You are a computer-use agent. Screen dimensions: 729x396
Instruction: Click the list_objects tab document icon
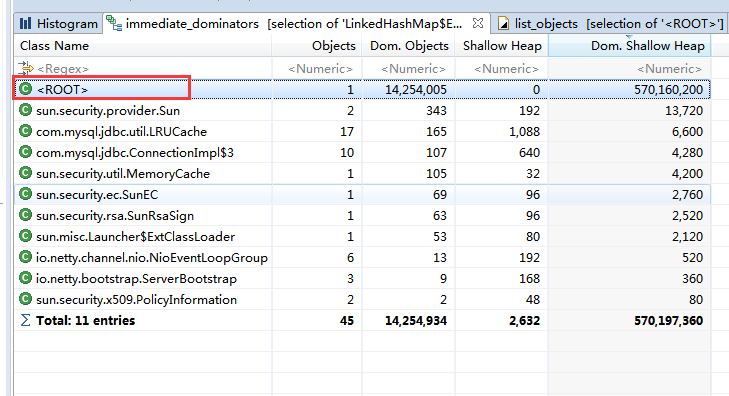coord(503,23)
